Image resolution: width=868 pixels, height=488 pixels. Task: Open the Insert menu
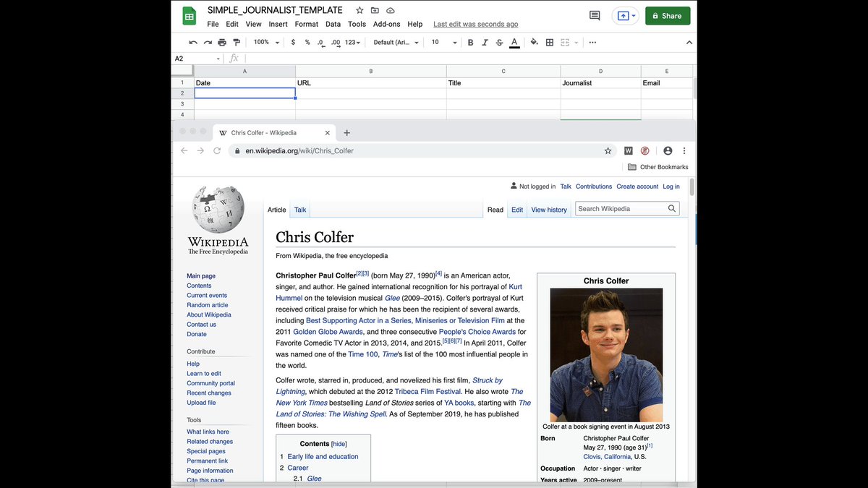(278, 24)
